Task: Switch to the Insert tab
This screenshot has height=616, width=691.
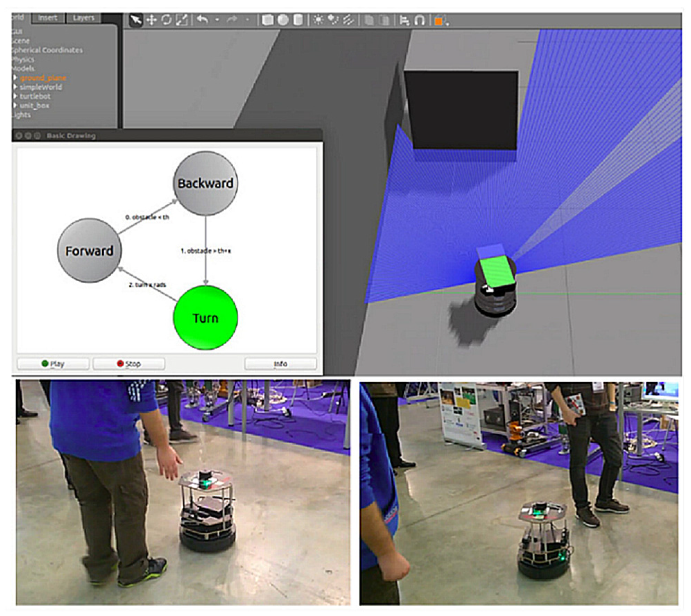Action: coord(47,18)
